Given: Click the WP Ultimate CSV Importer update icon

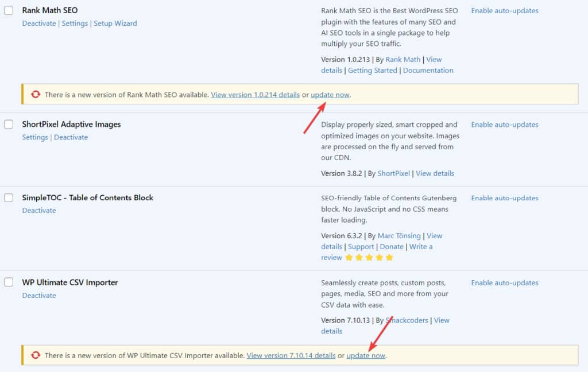Looking at the screenshot, I should tap(36, 355).
